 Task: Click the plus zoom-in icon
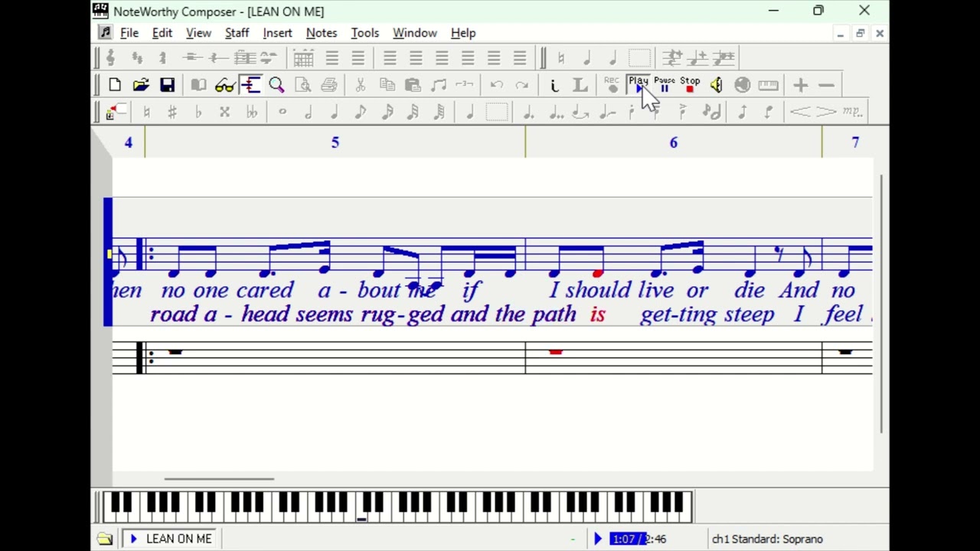click(x=800, y=85)
